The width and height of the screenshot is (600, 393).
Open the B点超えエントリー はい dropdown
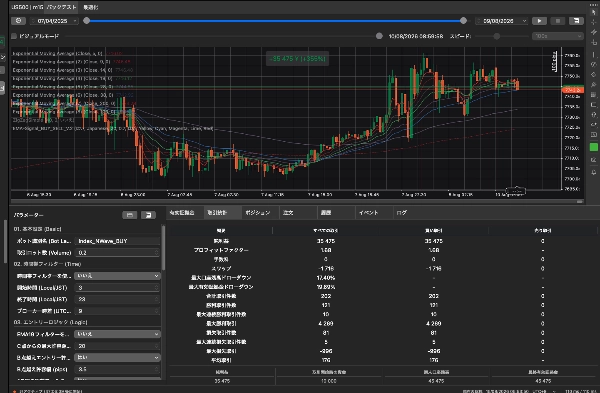tap(117, 357)
